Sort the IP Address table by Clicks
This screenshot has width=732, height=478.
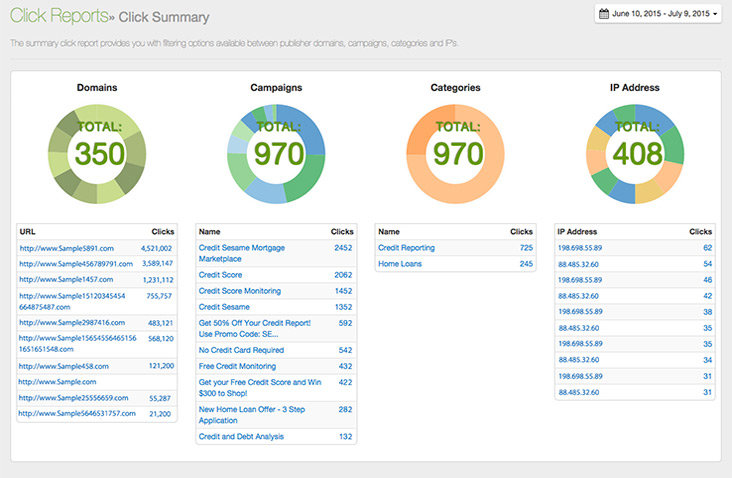(700, 231)
